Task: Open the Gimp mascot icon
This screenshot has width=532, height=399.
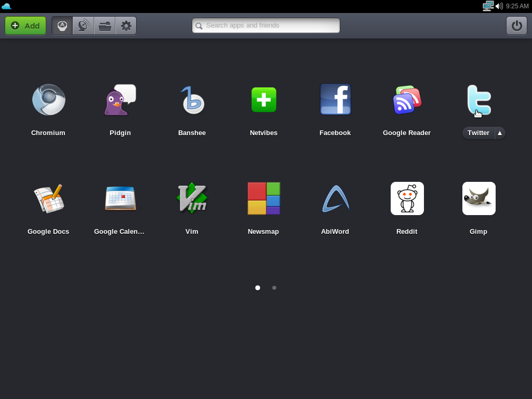Action: pos(478,198)
